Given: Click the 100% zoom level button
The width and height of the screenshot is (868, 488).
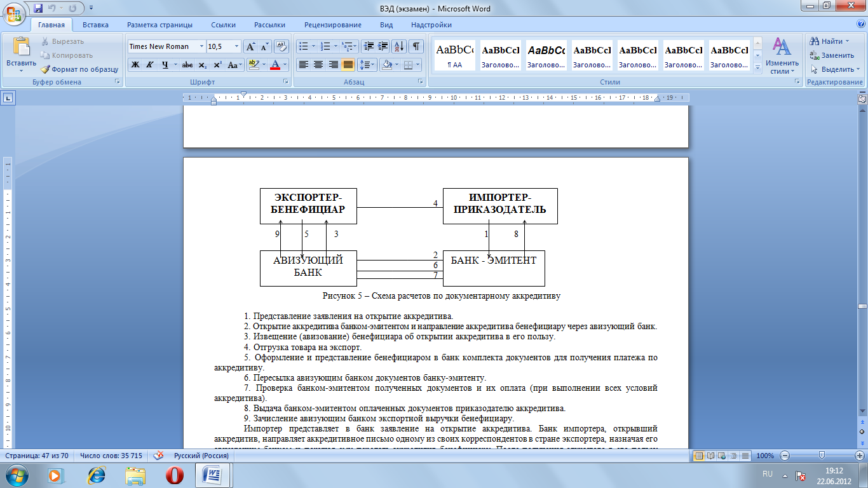Looking at the screenshot, I should (x=765, y=456).
